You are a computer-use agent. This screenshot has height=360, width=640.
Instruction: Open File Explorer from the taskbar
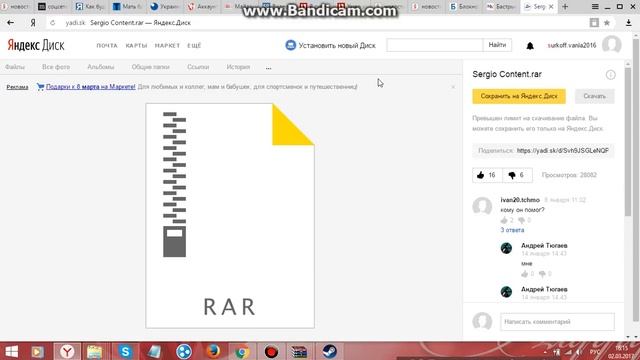[x=95, y=351]
